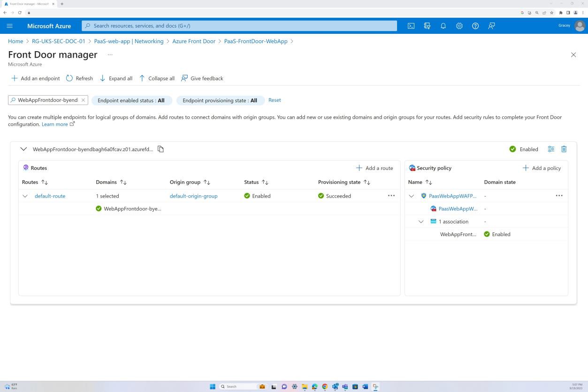Open ellipsis menu for default-route
The width and height of the screenshot is (588, 392).
(391, 196)
